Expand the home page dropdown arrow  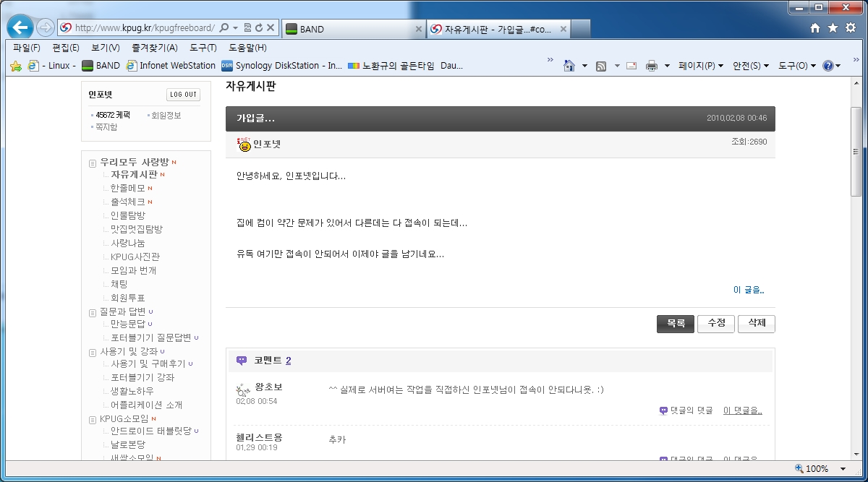pos(584,66)
